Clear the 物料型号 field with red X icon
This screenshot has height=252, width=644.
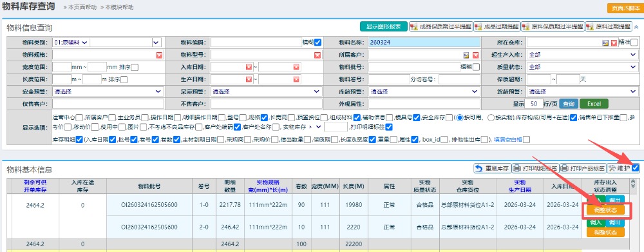coord(317,55)
